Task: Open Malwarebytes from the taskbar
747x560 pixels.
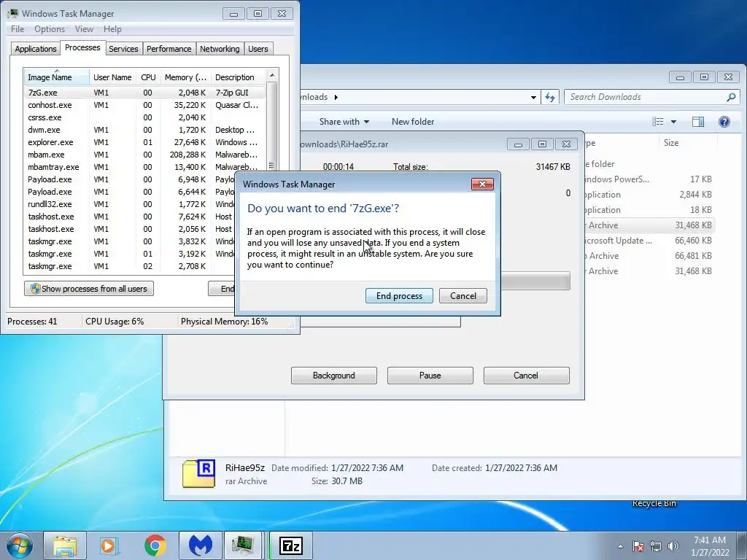Action: click(x=201, y=545)
